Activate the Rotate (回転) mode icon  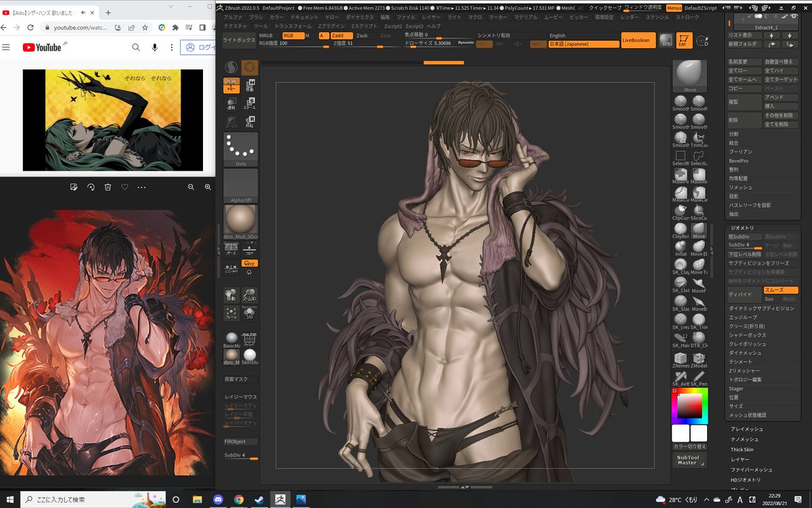[x=250, y=122]
